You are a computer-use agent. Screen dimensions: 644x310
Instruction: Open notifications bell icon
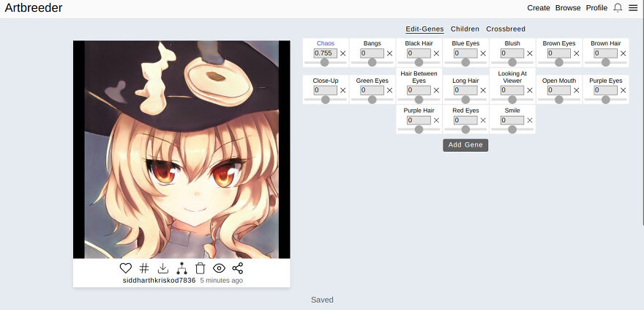tap(618, 8)
